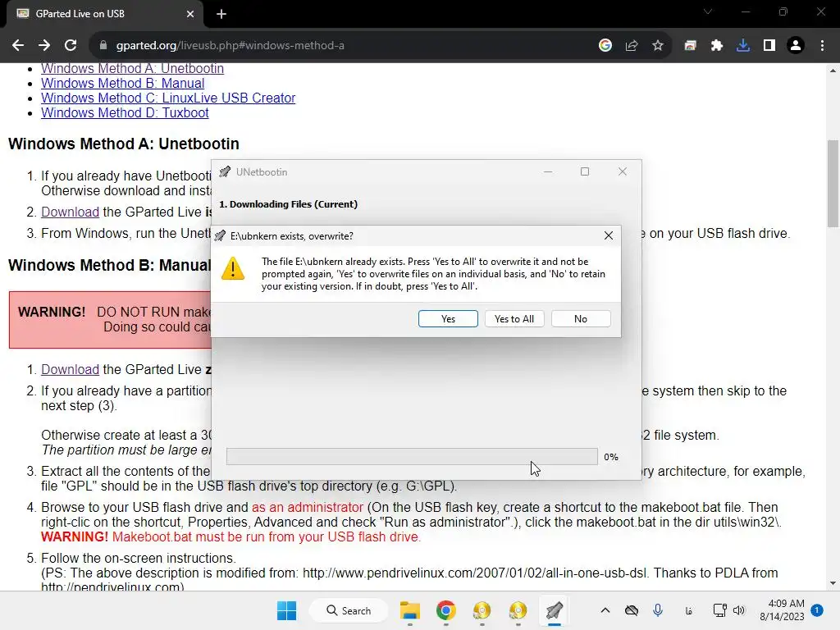Image resolution: width=840 pixels, height=630 pixels.
Task: Click Download link under Method A
Action: 71,212
